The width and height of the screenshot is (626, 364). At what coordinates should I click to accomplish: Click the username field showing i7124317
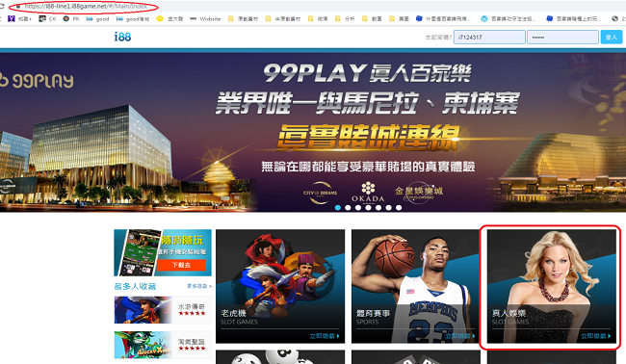(489, 38)
